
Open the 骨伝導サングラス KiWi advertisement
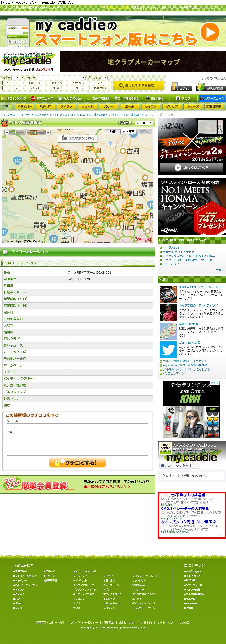coord(191,410)
